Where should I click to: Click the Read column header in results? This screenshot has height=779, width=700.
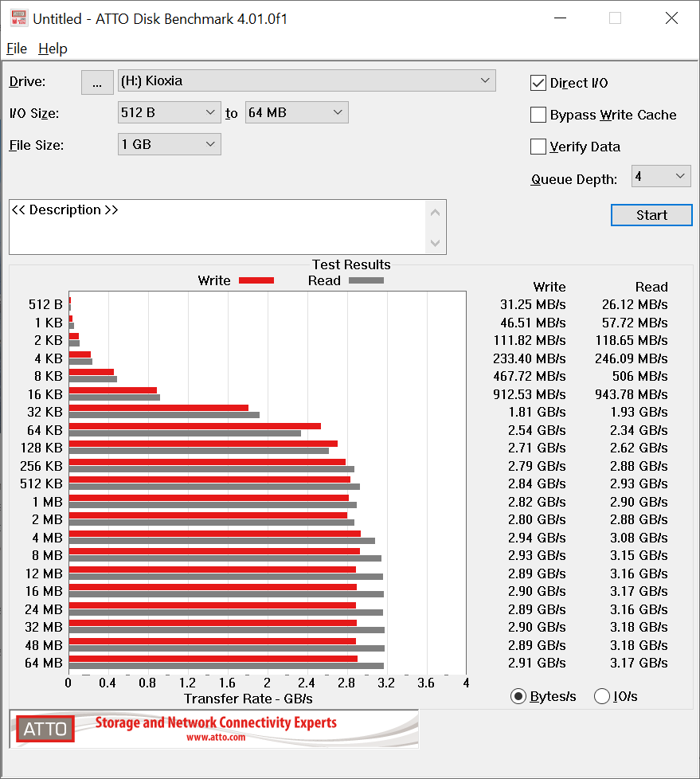[x=651, y=288]
